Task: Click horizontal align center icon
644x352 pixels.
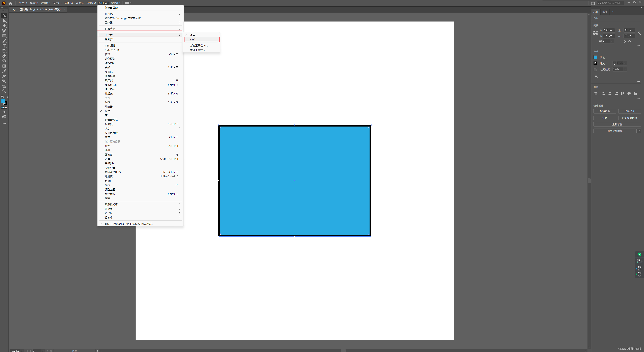Action: pos(610,94)
